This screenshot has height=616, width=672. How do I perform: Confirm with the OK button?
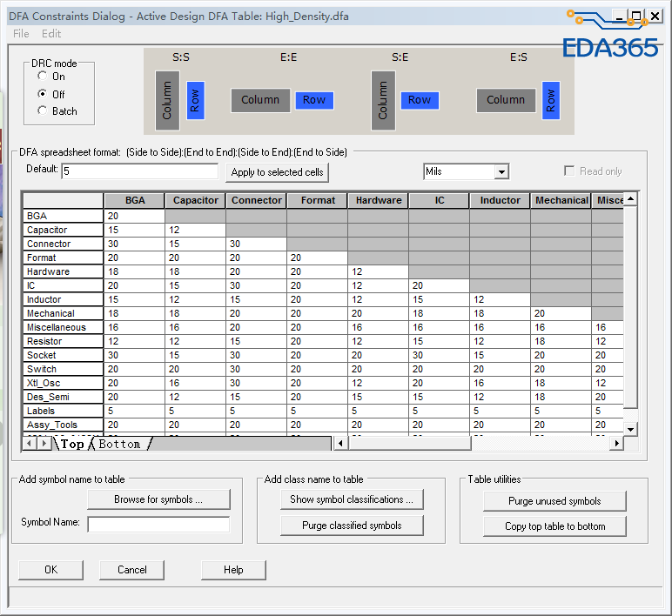pos(51,570)
